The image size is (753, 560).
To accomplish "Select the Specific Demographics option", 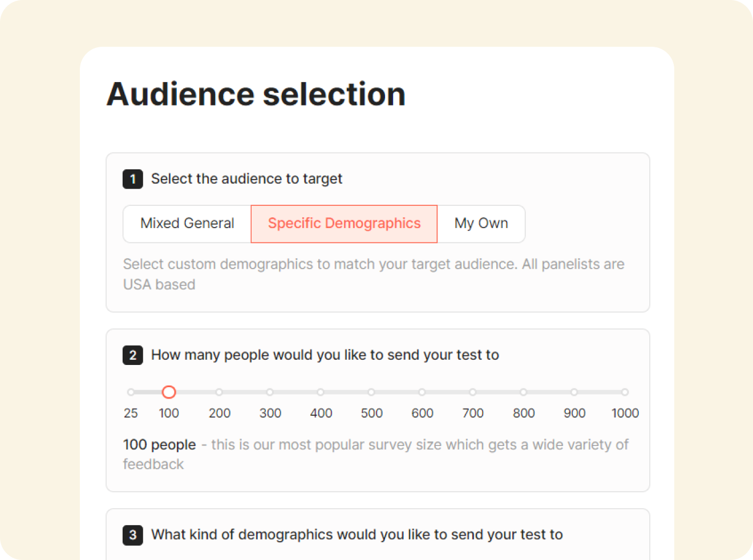I will pyautogui.click(x=344, y=224).
